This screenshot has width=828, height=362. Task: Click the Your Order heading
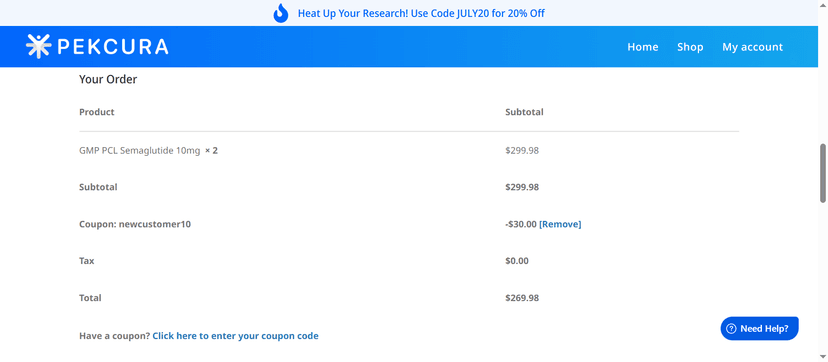[108, 79]
